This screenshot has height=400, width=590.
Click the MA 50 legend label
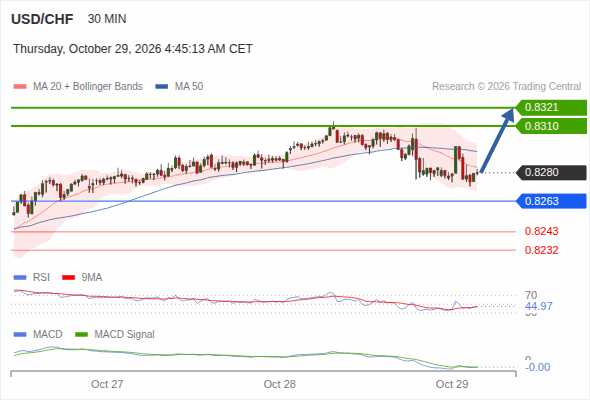[x=189, y=87]
